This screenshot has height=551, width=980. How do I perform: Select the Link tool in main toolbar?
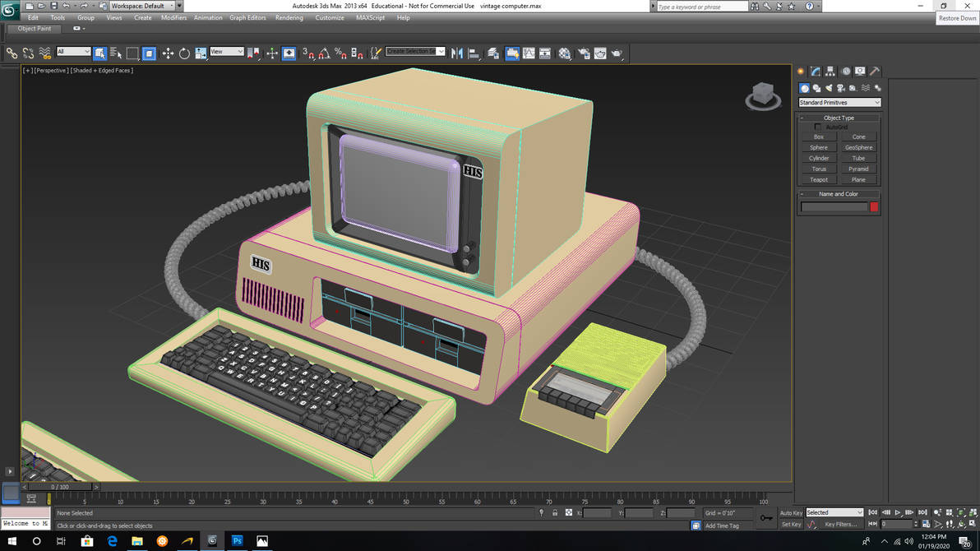12,53
